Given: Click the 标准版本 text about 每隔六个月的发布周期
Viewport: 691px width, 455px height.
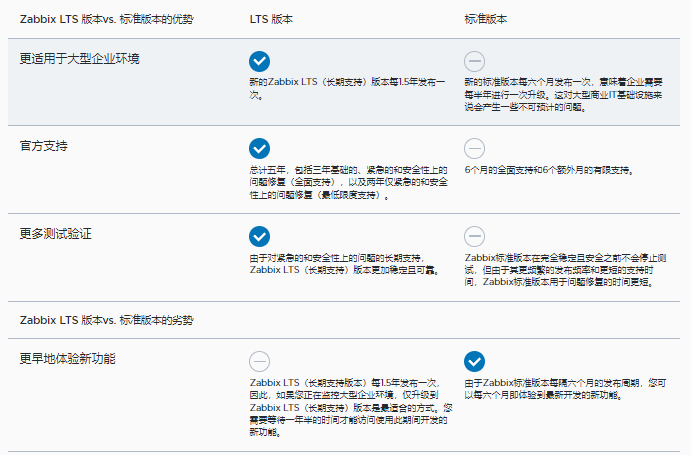Looking at the screenshot, I should pos(565,389).
